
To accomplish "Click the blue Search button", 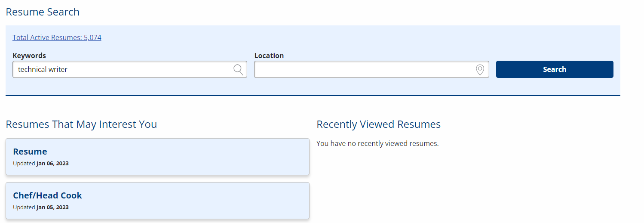I will pos(555,69).
